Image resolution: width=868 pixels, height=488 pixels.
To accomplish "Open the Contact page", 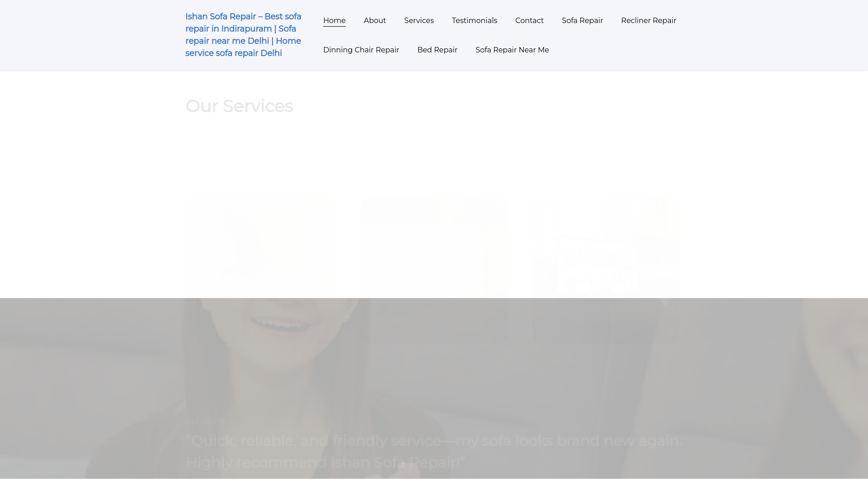I will coord(529,21).
